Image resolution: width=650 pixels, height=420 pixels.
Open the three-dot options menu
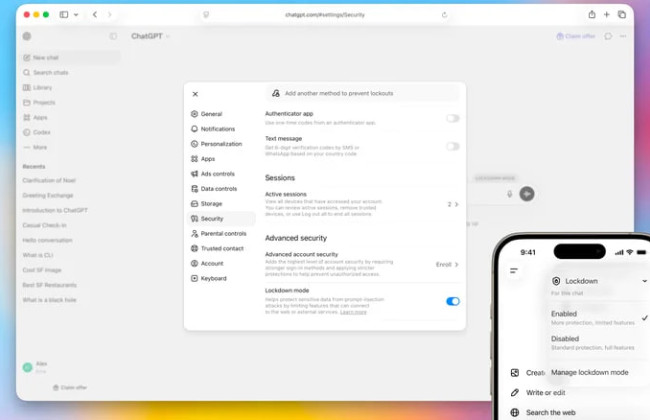point(623,36)
